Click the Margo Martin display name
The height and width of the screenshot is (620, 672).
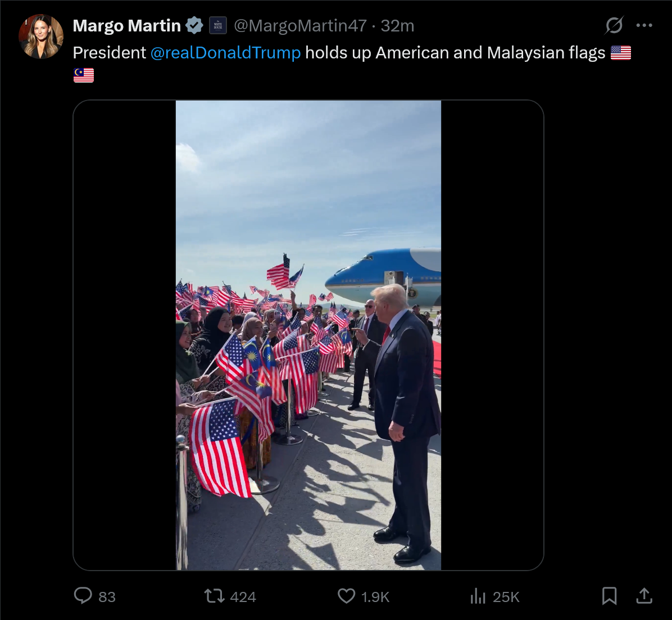(127, 26)
